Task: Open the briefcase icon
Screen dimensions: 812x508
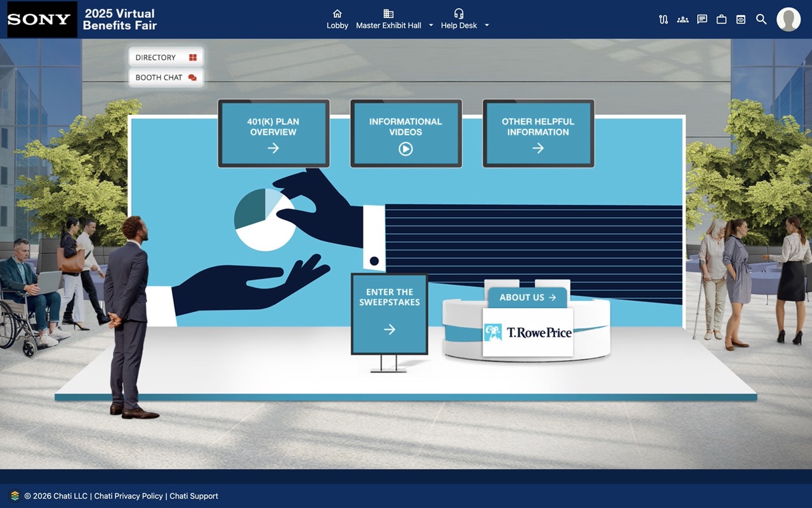Action: (x=721, y=20)
